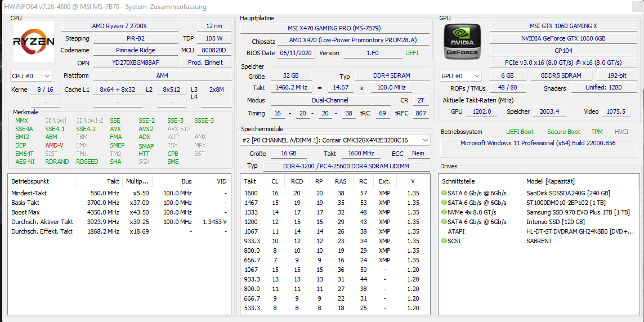Click the red AMD-V feature label
The height and width of the screenshot is (322, 644).
54,145
